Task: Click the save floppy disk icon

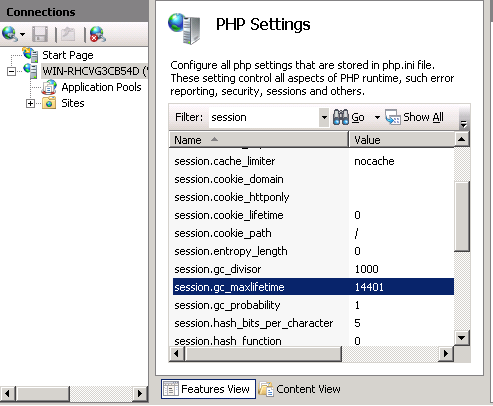Action: (40, 34)
